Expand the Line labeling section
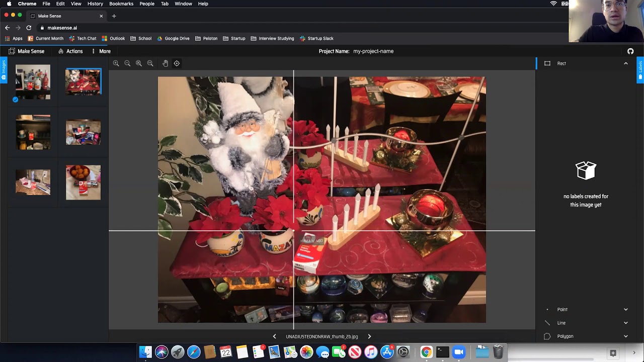Screen dimensions: 644x362 626,323
